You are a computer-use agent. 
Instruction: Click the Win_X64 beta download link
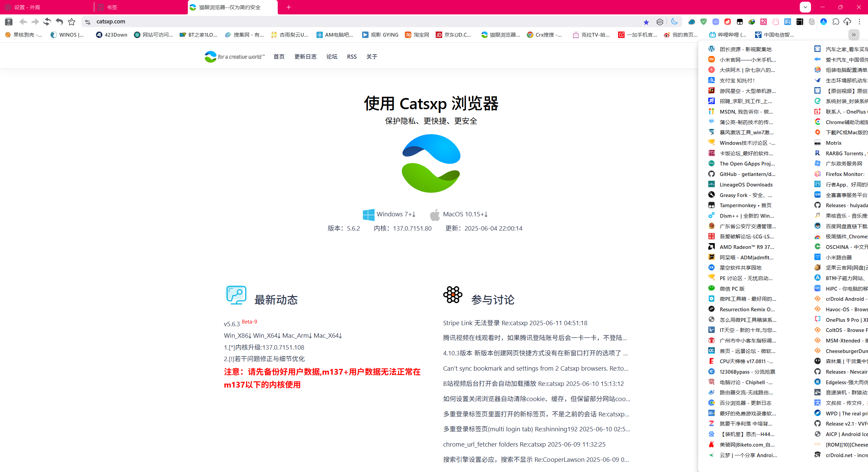point(267,335)
